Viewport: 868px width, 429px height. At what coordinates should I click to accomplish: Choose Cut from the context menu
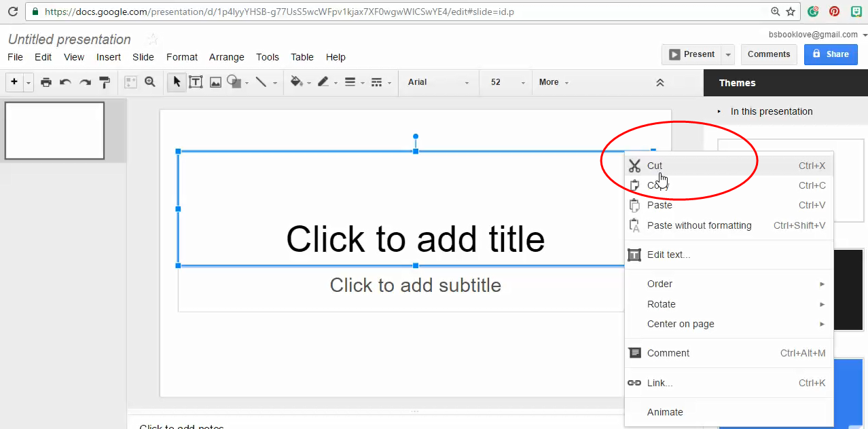pos(655,165)
